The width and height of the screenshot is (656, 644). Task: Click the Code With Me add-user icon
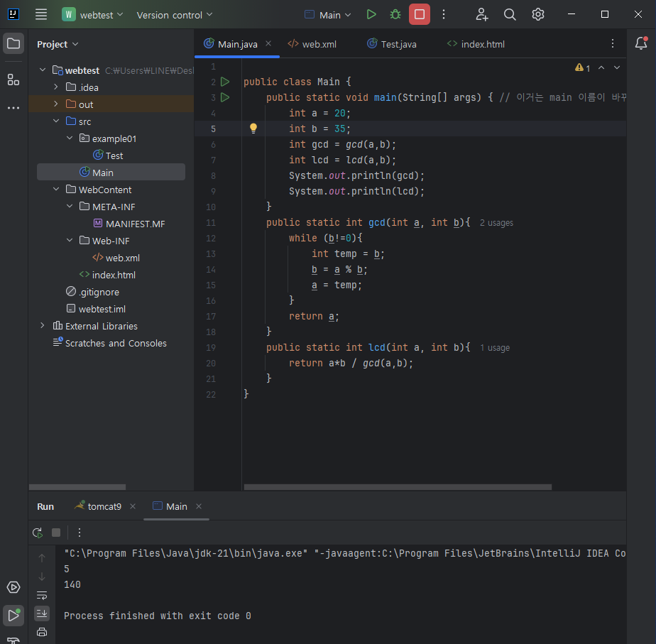coord(481,15)
